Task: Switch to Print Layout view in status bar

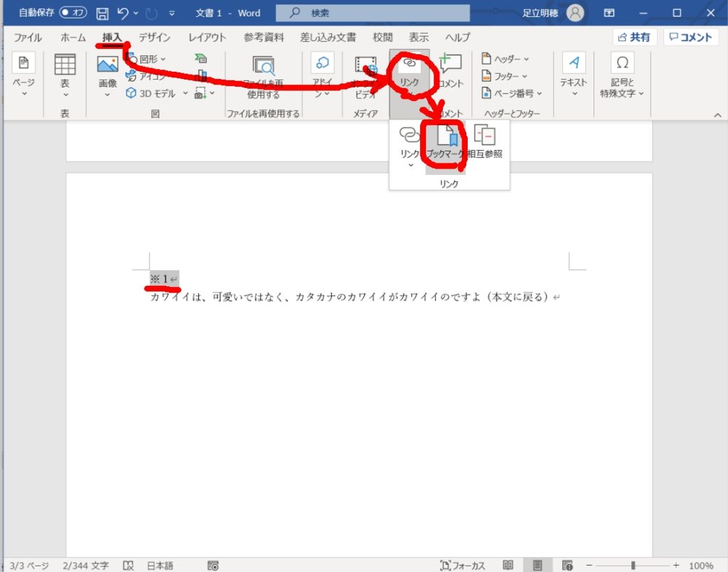Action: point(537,566)
